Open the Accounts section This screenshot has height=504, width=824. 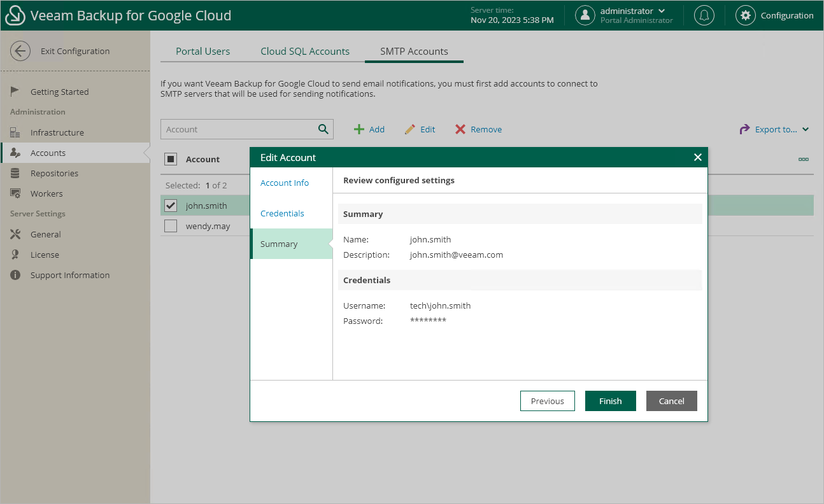point(75,153)
